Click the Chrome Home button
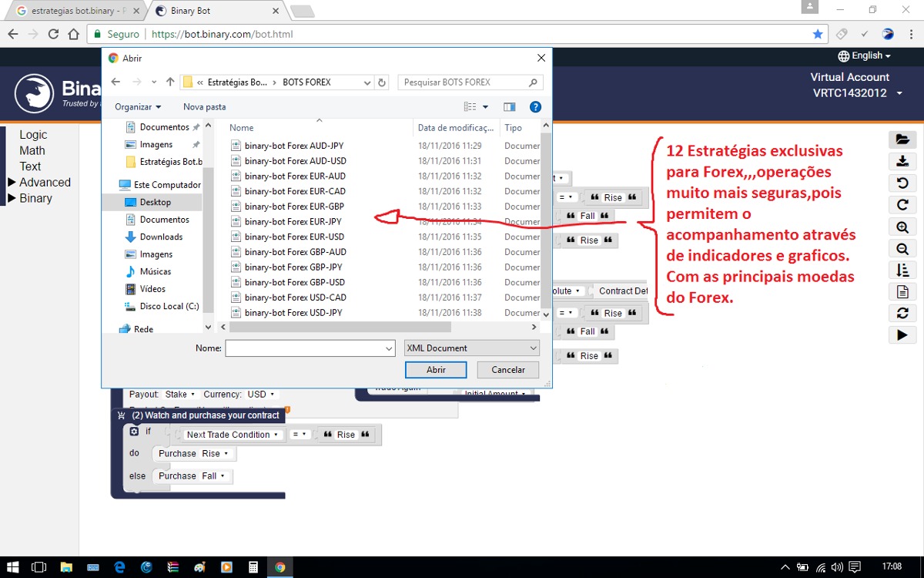Screen dimensions: 924x578 (73, 34)
